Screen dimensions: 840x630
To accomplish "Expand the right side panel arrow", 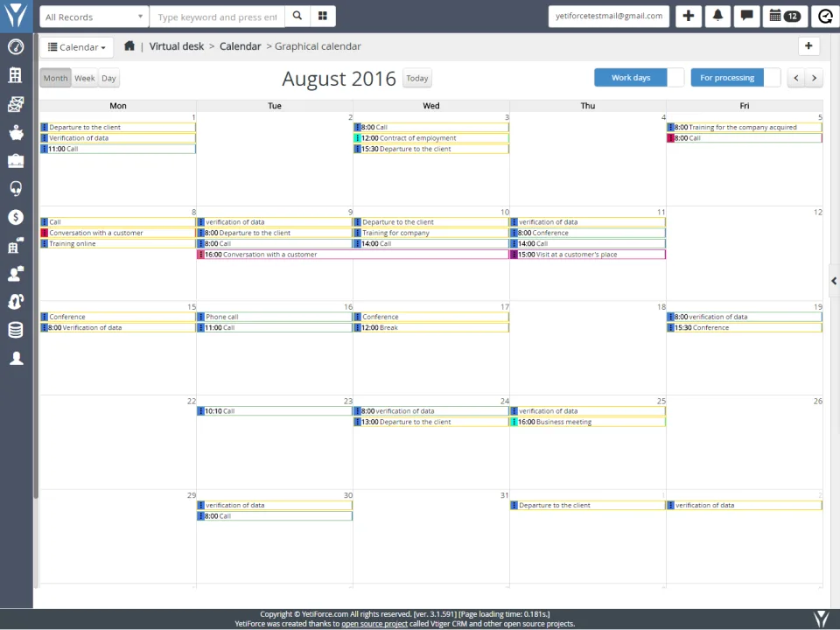I will click(x=834, y=281).
